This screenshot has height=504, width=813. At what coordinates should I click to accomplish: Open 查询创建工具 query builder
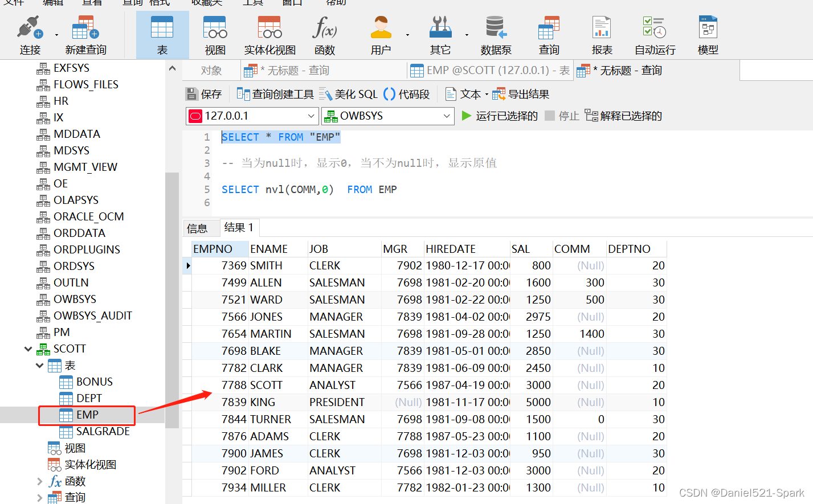click(275, 94)
